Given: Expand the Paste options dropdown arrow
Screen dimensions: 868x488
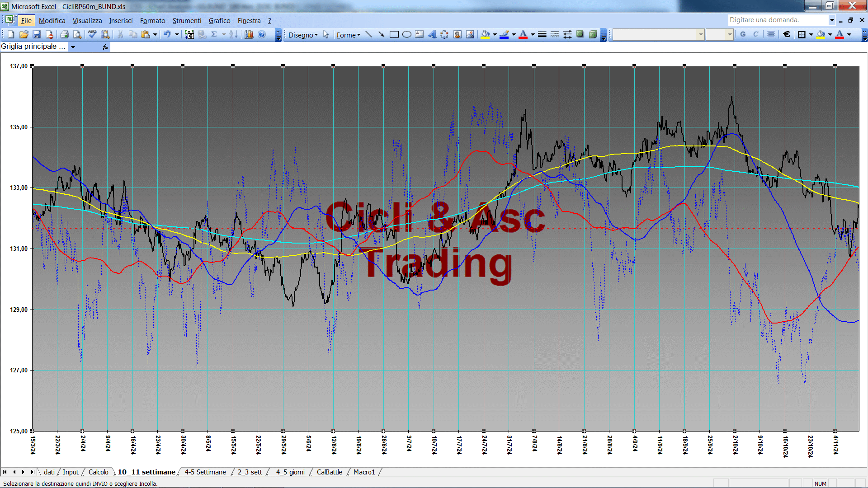Looking at the screenshot, I should [155, 34].
